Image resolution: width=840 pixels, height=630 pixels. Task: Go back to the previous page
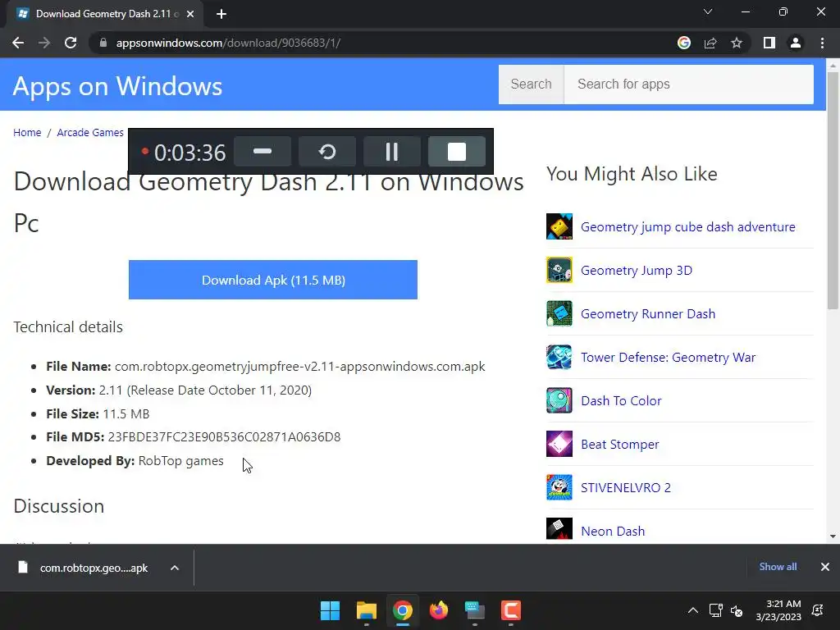[x=18, y=43]
